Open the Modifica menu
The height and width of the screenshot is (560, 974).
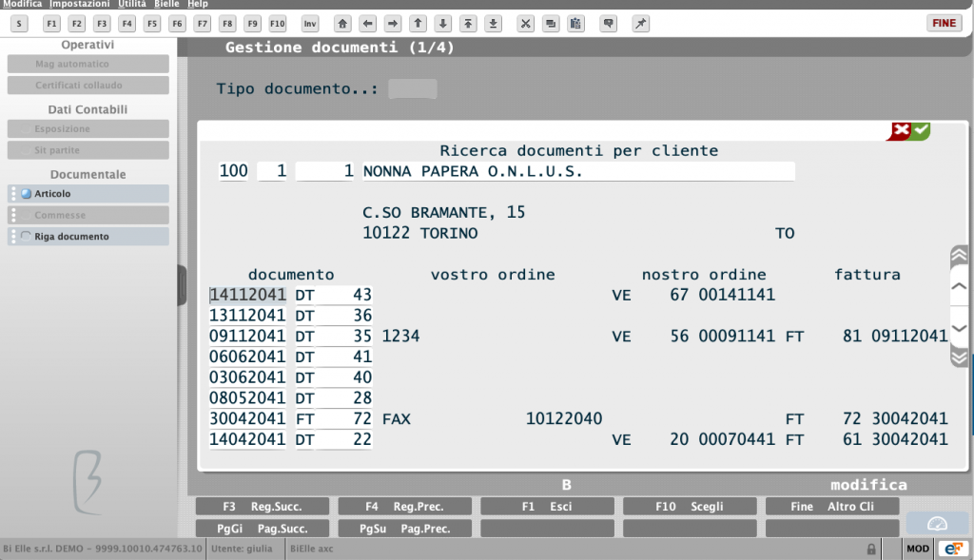pos(23,4)
